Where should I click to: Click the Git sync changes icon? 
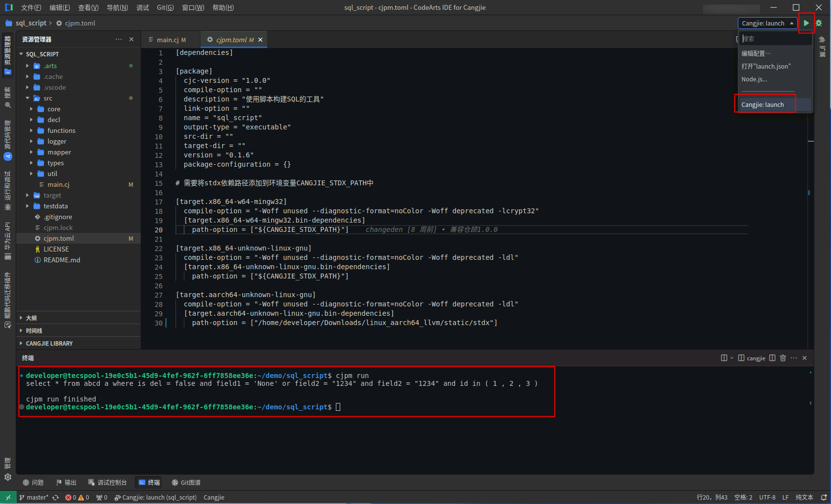pos(56,497)
